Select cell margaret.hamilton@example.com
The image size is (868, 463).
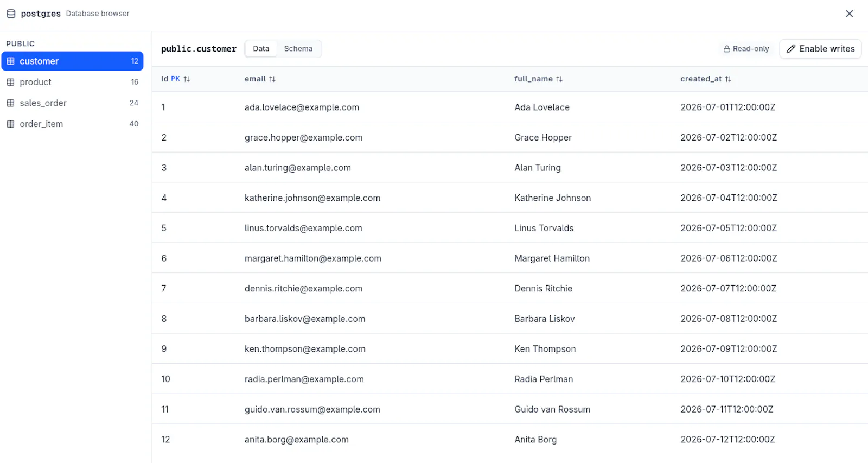313,258
